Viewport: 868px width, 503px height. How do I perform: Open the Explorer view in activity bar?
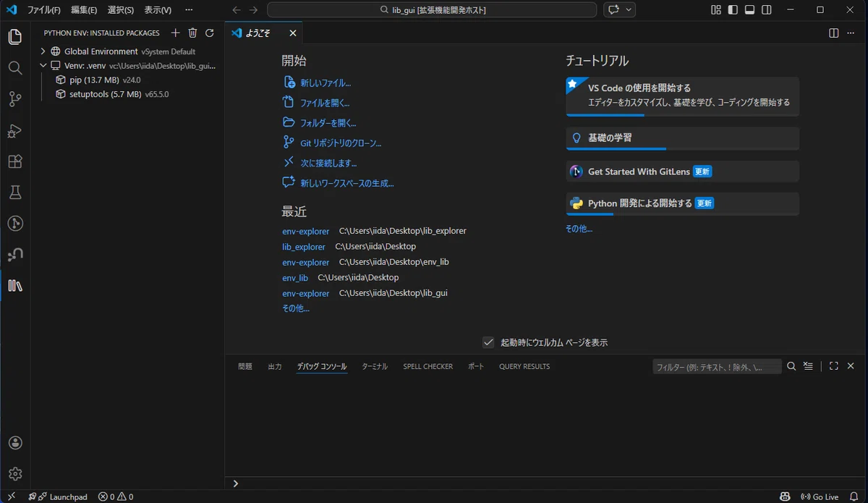coord(15,37)
